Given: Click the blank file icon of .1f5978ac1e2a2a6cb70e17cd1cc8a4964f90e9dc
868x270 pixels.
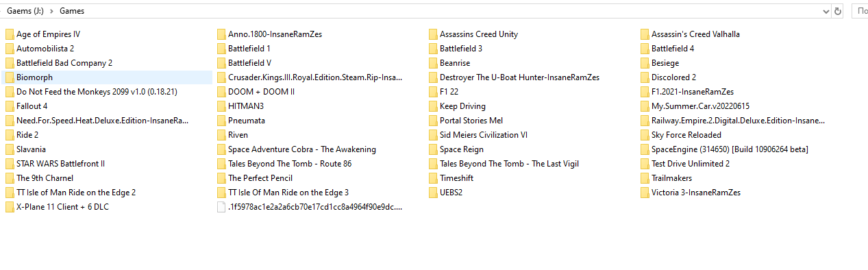Looking at the screenshot, I should click(x=221, y=207).
